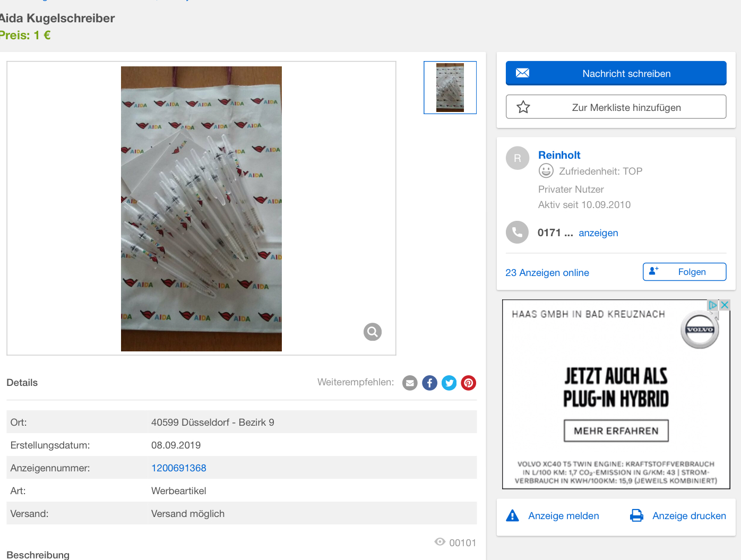Click the phone icon beside 0171
This screenshot has width=741, height=560.
(x=517, y=232)
